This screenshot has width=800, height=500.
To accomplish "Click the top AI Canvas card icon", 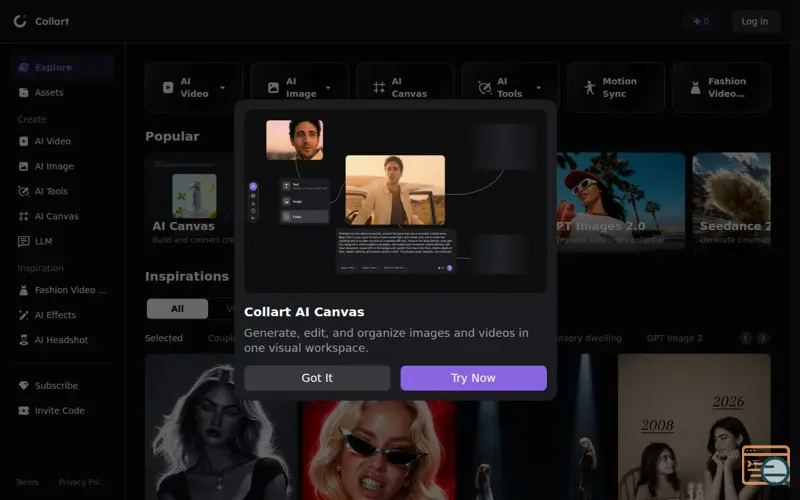I will pyautogui.click(x=379, y=88).
